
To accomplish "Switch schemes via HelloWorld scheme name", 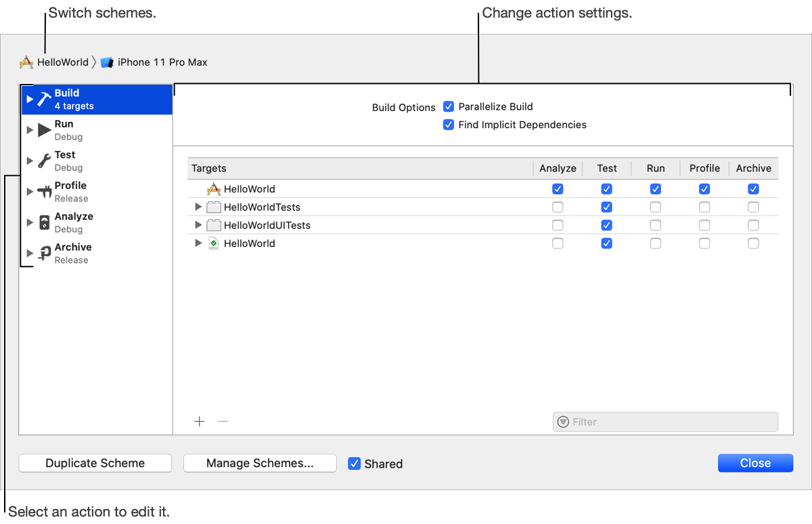I will click(62, 62).
